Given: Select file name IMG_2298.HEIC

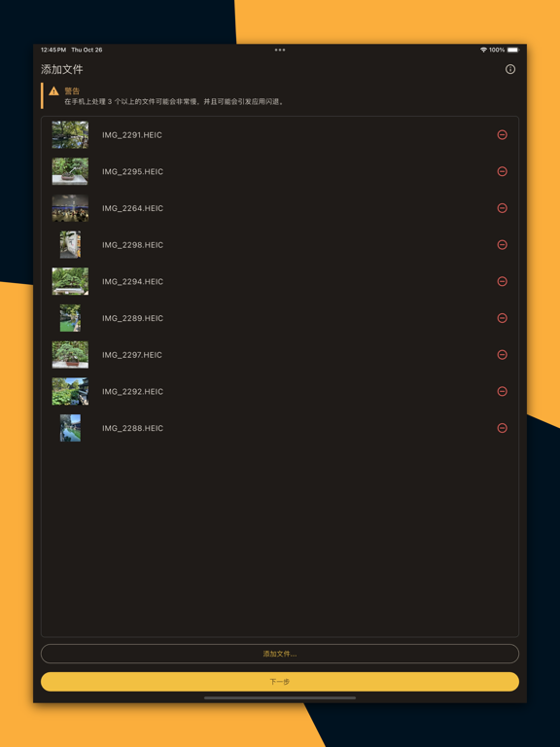Looking at the screenshot, I should pyautogui.click(x=132, y=245).
